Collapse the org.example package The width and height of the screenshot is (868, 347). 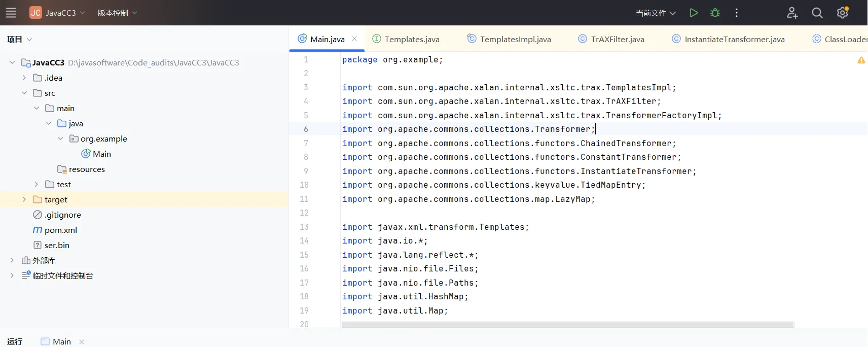coord(60,138)
